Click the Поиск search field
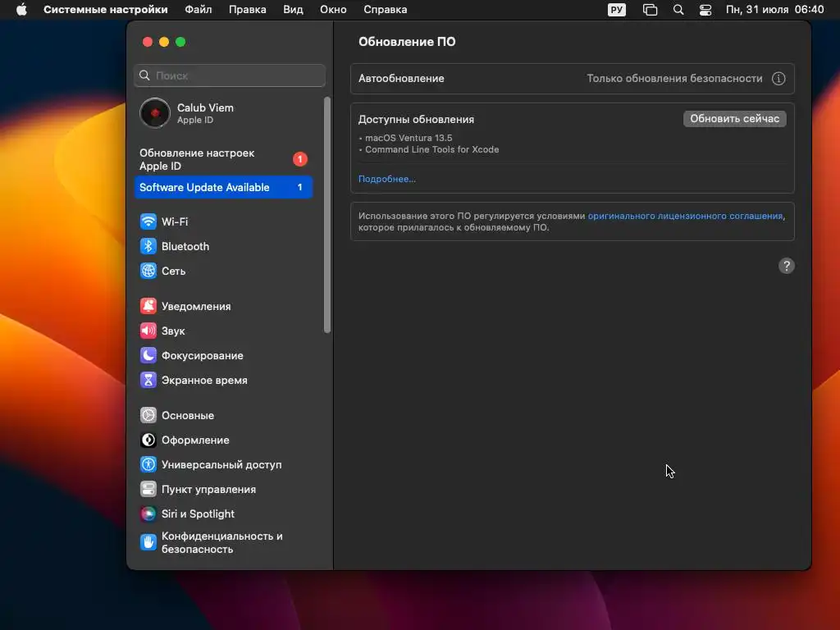Screen dimensions: 840x630 [x=230, y=75]
